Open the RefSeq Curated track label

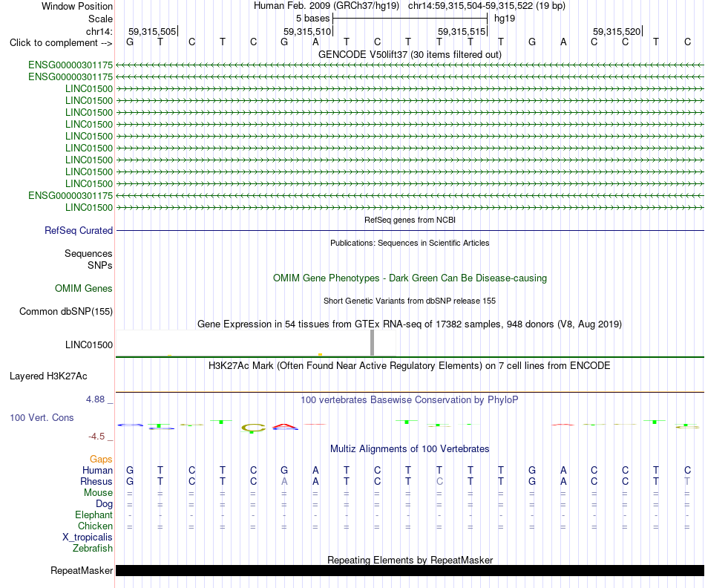pos(79,230)
